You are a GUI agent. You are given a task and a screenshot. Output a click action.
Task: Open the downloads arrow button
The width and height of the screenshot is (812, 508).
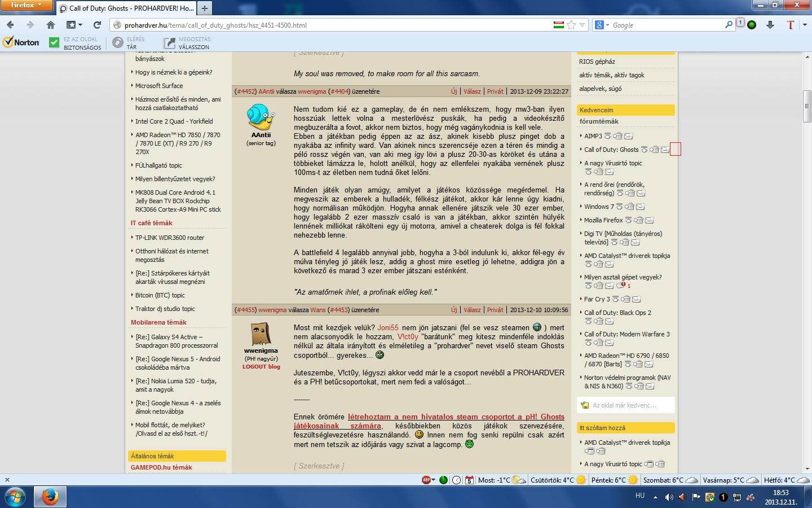[770, 25]
